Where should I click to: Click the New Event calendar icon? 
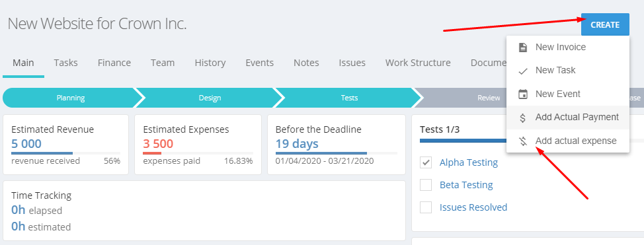(523, 94)
